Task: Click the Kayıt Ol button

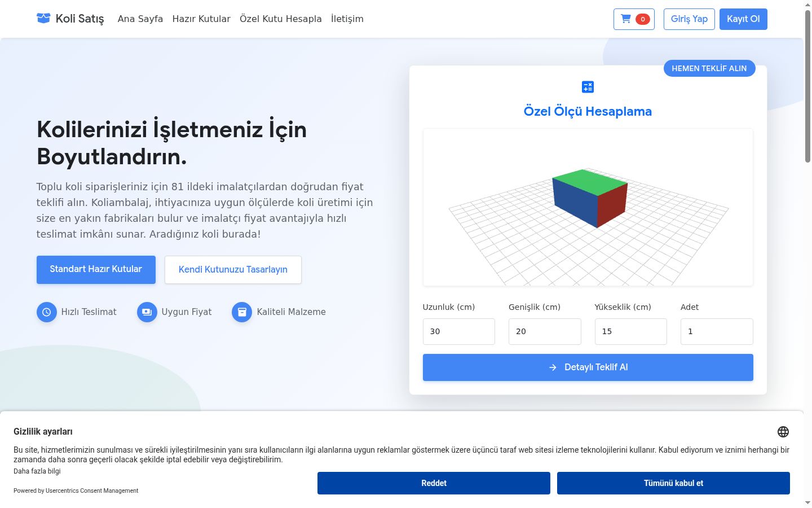Action: point(743,19)
